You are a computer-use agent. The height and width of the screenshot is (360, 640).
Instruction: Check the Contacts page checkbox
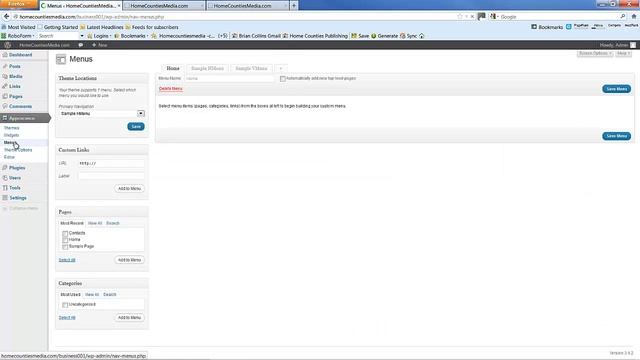65,233
